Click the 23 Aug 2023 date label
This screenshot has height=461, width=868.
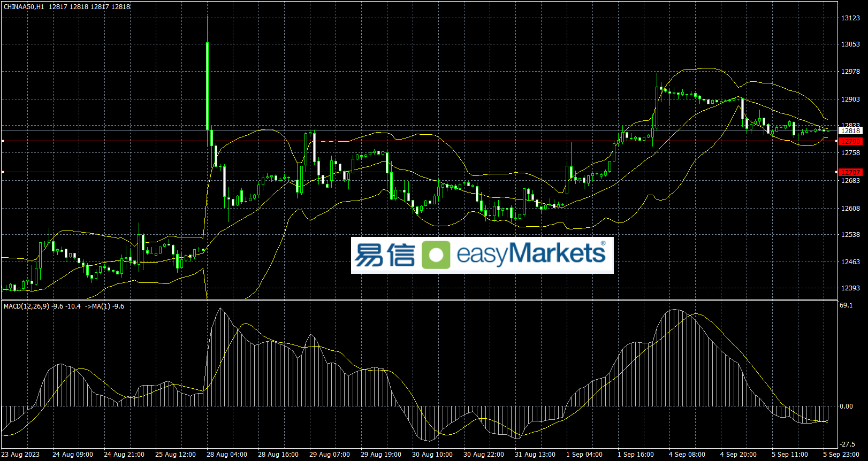(x=20, y=455)
